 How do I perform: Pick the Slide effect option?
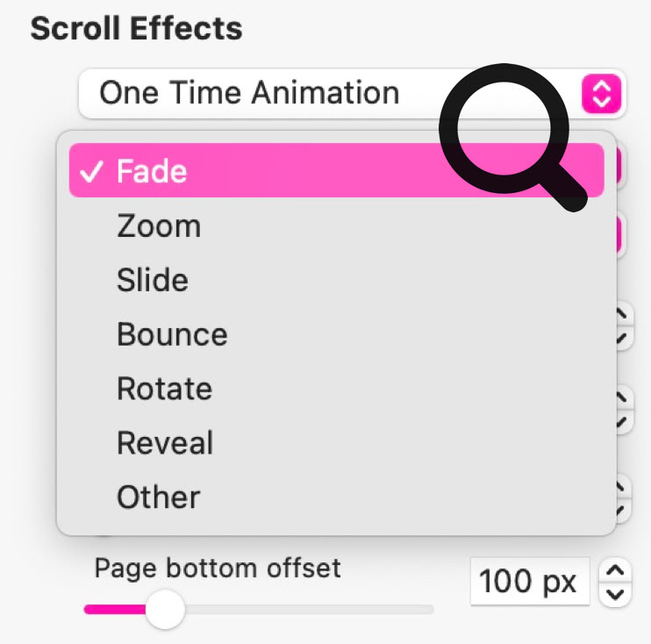(x=153, y=280)
